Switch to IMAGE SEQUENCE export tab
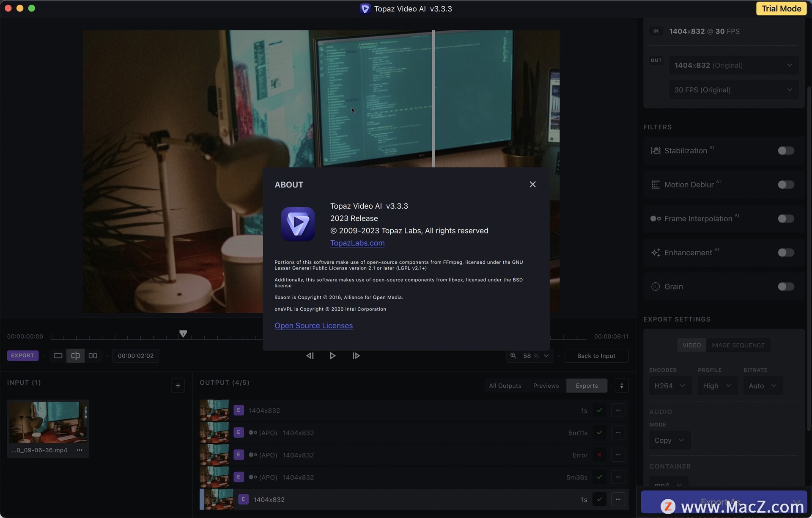This screenshot has height=518, width=812. (738, 345)
